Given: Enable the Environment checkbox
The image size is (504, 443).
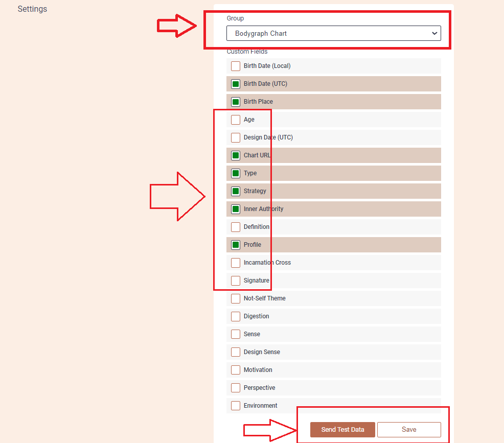Looking at the screenshot, I should (x=236, y=406).
